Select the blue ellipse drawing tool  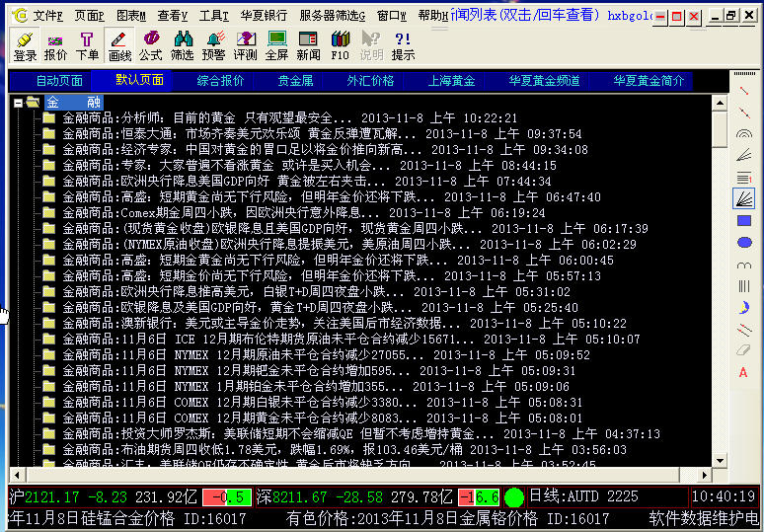[743, 242]
